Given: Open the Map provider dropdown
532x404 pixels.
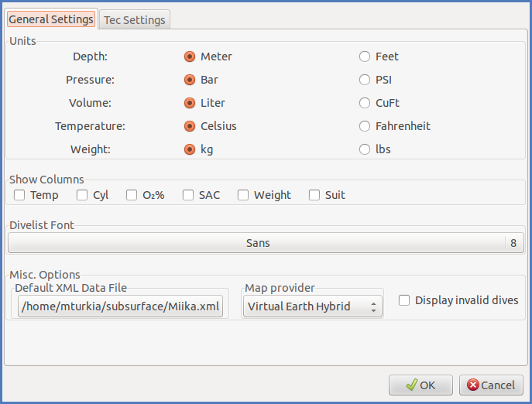Looking at the screenshot, I should coord(312,306).
